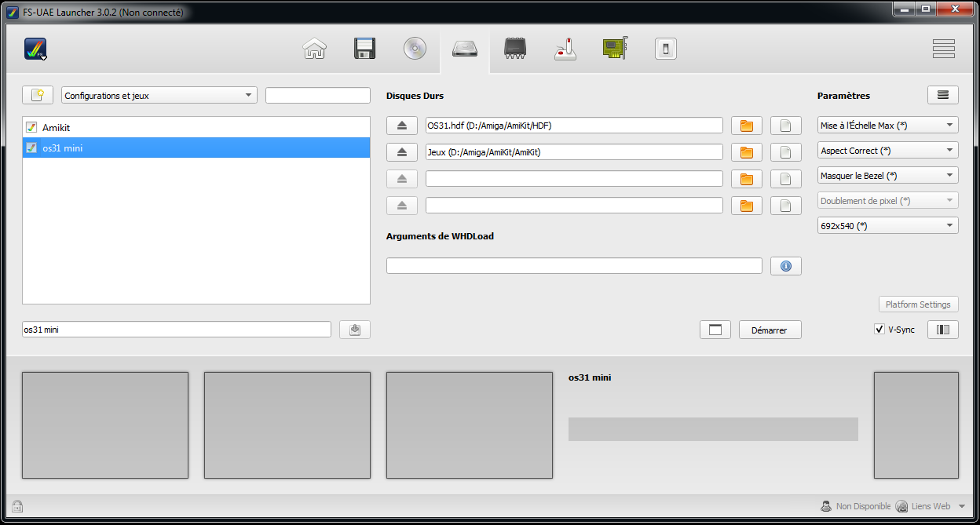
Task: Click the configuration name field os31 mini
Action: [177, 330]
